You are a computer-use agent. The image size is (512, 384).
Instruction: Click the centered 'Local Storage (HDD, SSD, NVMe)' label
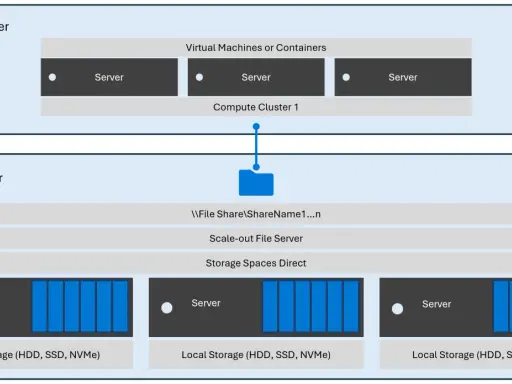(x=256, y=355)
